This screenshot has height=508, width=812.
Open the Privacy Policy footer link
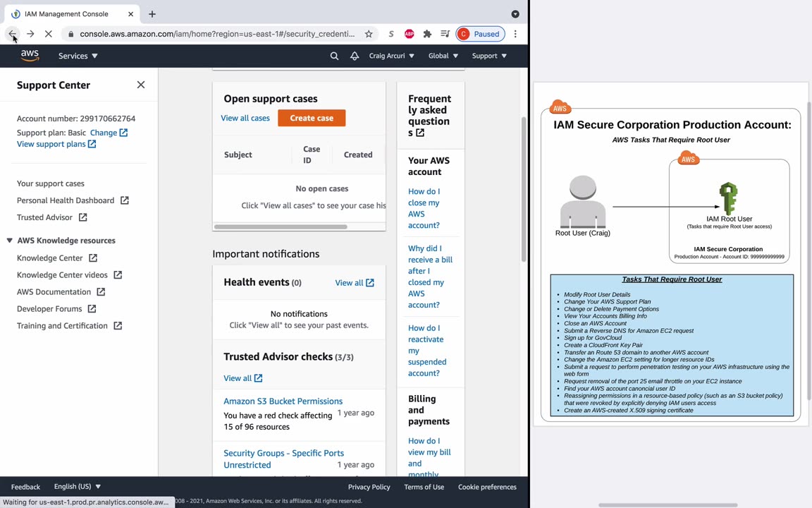click(x=369, y=487)
